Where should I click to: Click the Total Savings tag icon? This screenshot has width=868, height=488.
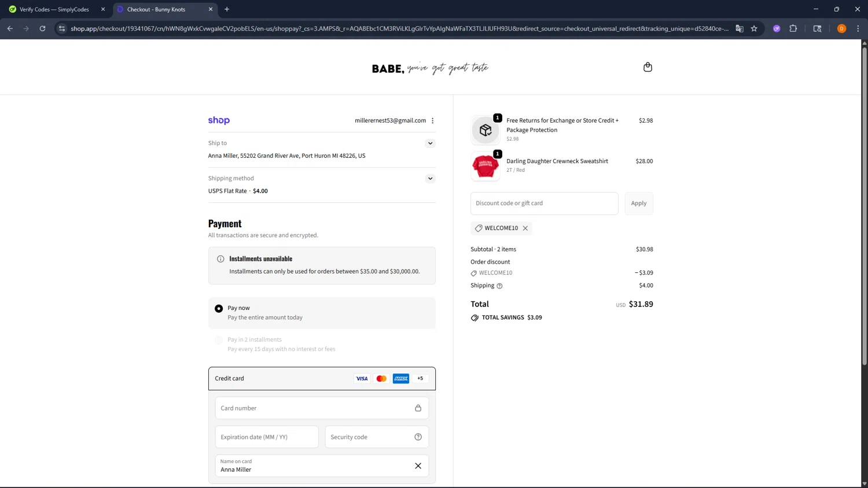475,318
